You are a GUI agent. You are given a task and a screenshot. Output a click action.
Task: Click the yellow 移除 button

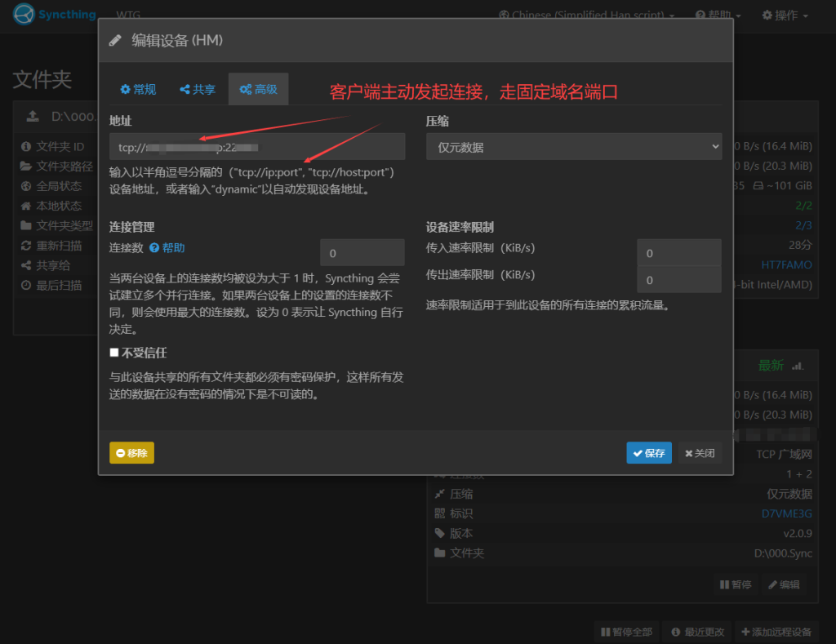131,453
